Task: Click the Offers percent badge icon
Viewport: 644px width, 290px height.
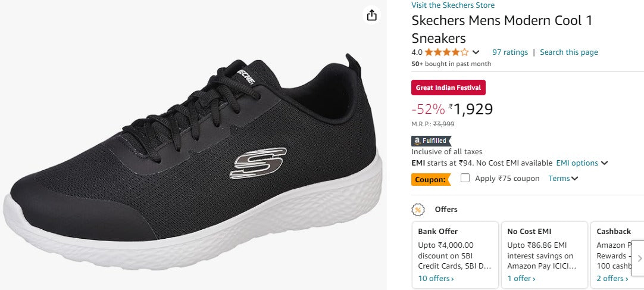Action: point(418,210)
